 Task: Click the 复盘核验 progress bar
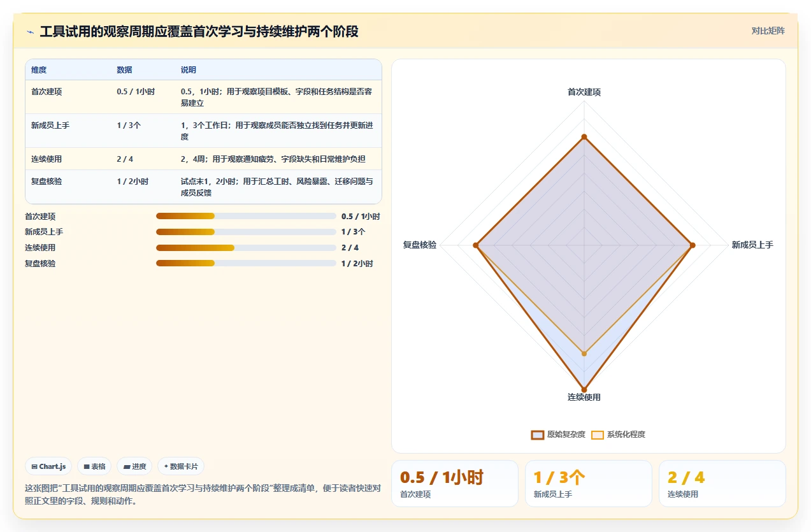point(246,263)
